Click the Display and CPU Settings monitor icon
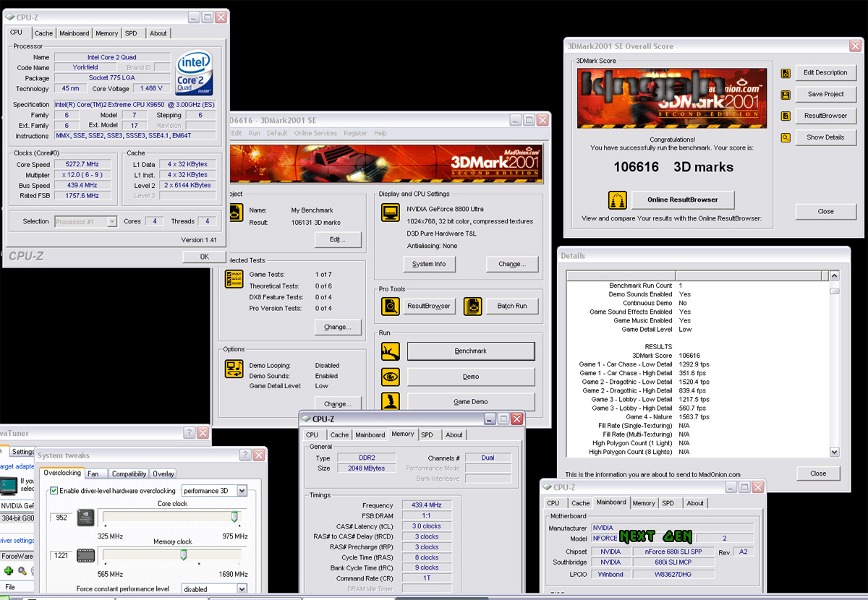This screenshot has height=600, width=868. (x=391, y=213)
